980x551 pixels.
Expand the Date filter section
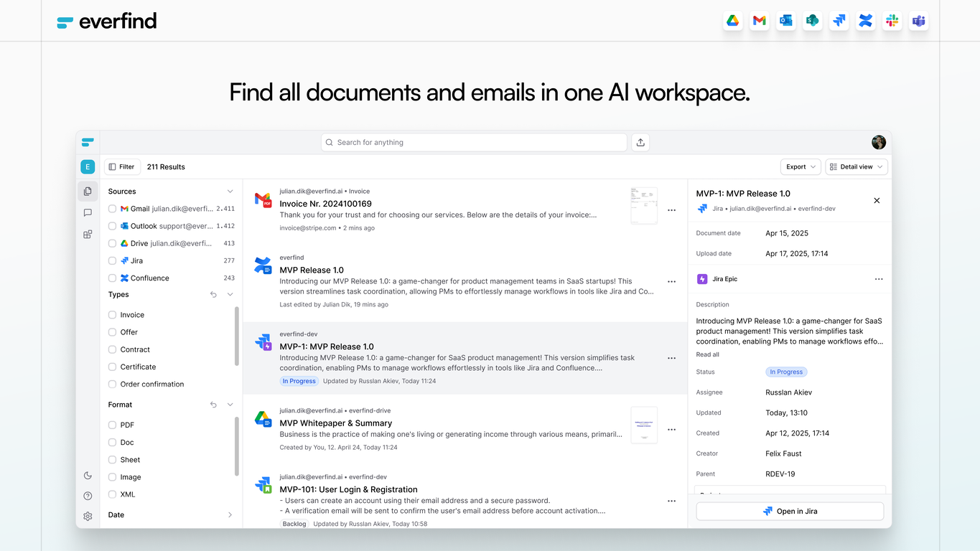[230, 514]
